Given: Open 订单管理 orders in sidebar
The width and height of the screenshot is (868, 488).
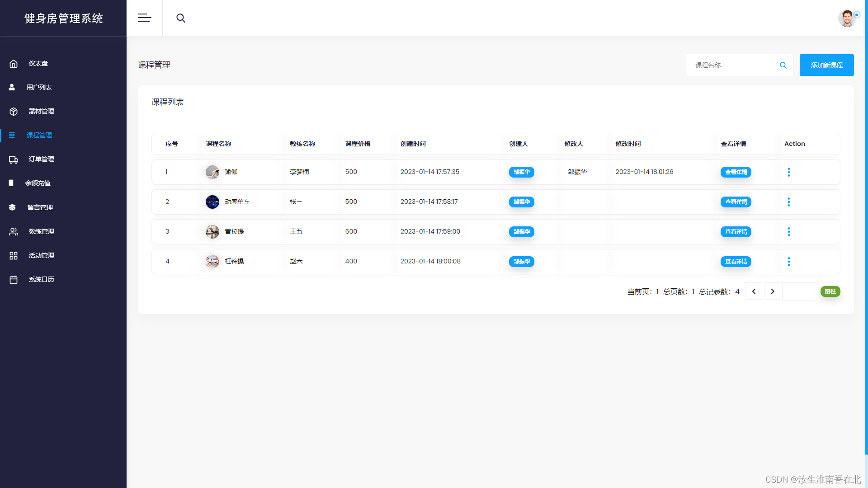Looking at the screenshot, I should (x=41, y=160).
